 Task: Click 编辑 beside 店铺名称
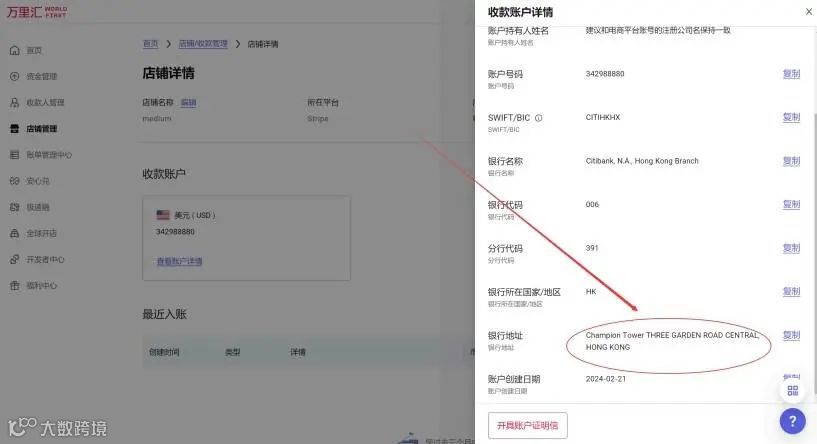[x=188, y=103]
